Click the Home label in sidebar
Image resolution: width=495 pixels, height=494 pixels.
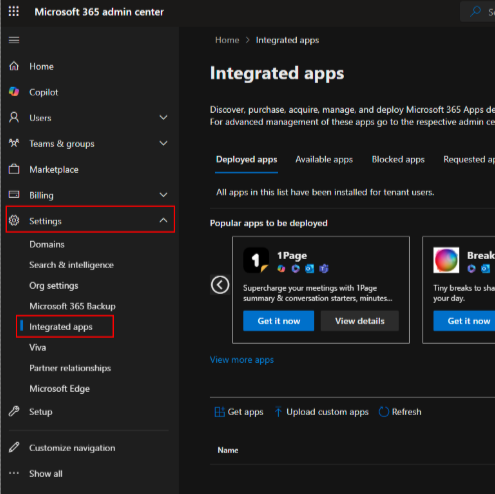tap(41, 66)
